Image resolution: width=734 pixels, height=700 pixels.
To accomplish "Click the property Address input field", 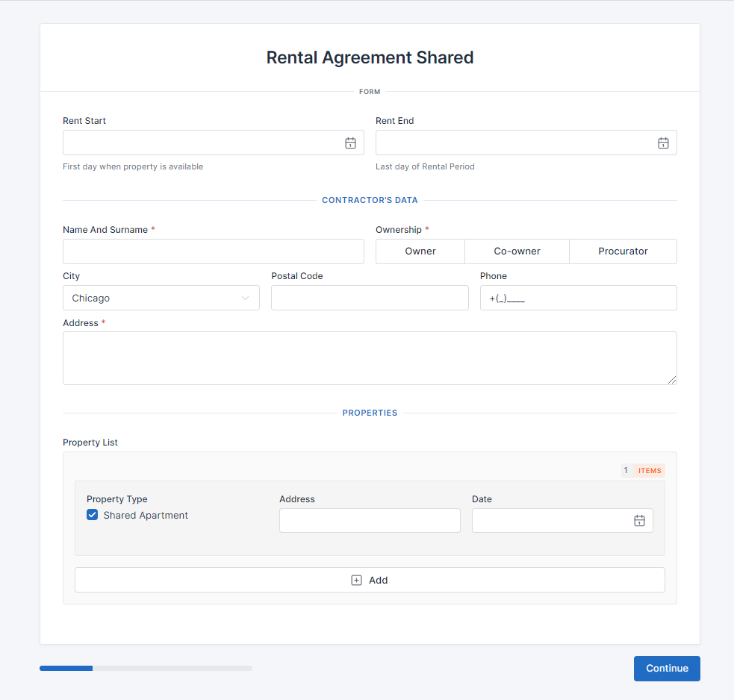I will (x=370, y=521).
